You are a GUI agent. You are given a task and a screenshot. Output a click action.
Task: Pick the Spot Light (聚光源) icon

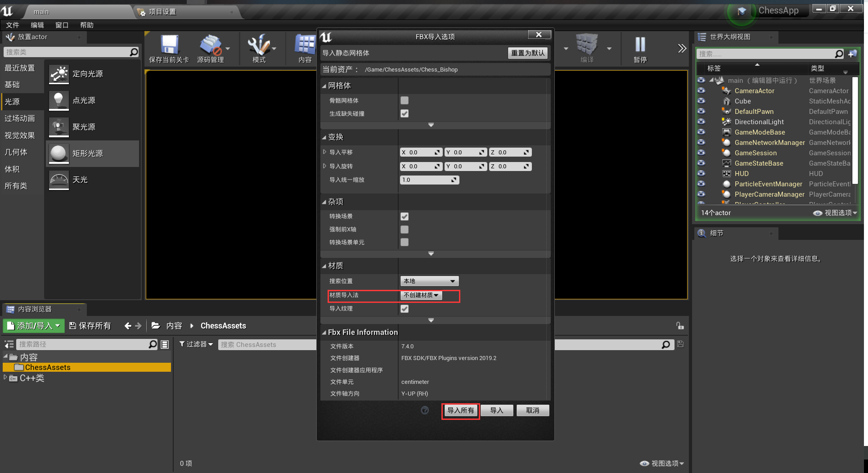[59, 127]
